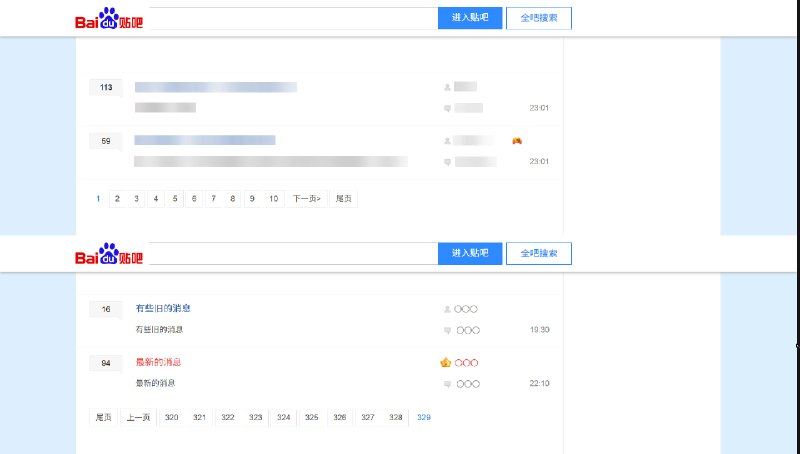Image resolution: width=800 pixels, height=454 pixels.
Task: Click the author person icon on the 113-reply post
Action: coord(447,88)
